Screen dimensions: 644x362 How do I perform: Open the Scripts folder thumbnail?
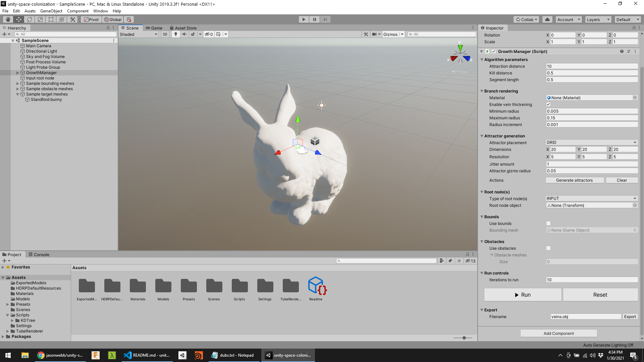click(239, 289)
